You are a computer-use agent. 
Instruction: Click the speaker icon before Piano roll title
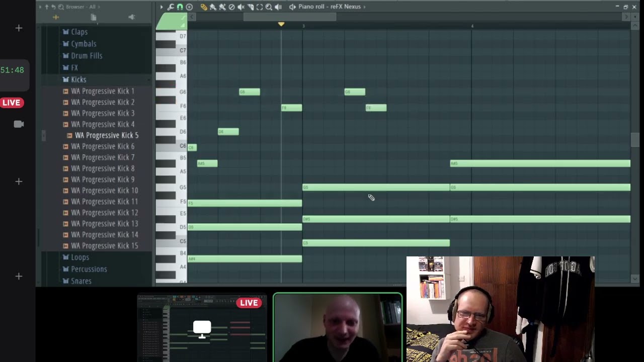tap(292, 7)
